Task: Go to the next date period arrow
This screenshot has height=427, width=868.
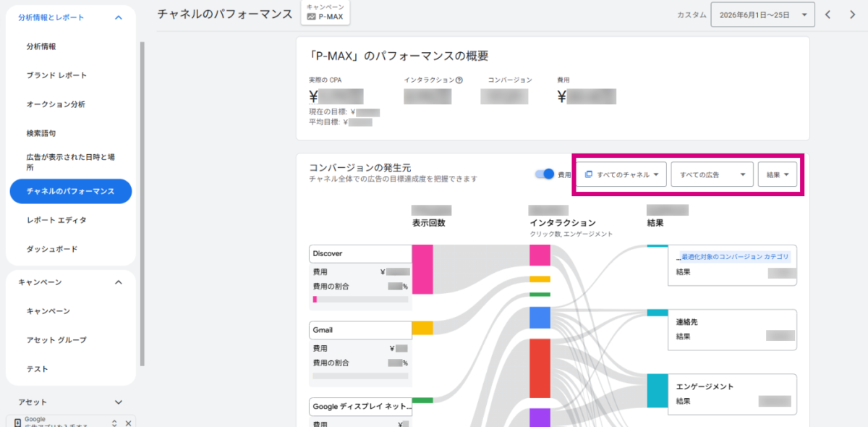Action: coord(852,14)
